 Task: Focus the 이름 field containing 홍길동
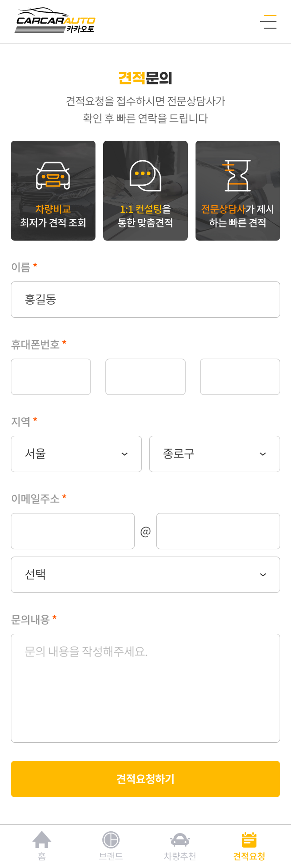145,300
